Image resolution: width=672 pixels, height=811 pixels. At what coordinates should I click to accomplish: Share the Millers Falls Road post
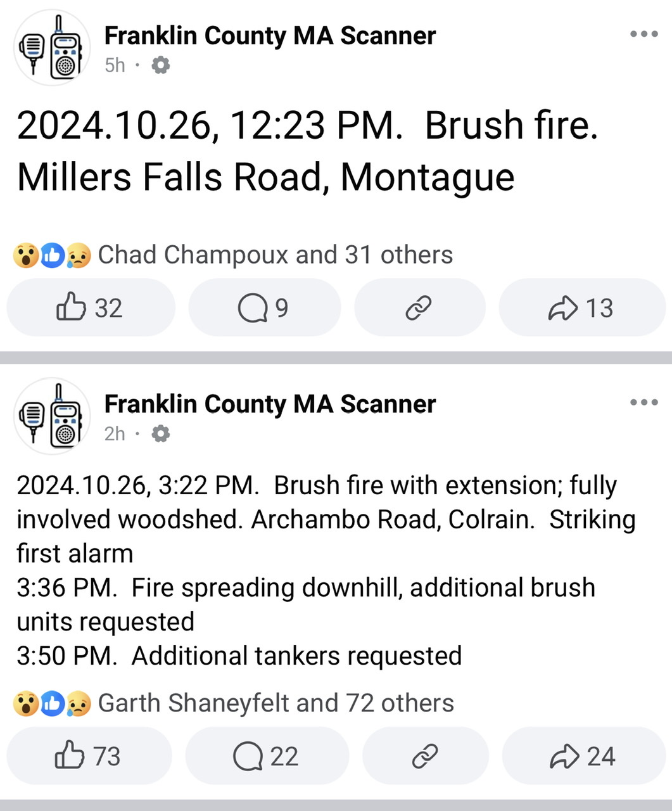coord(582,308)
